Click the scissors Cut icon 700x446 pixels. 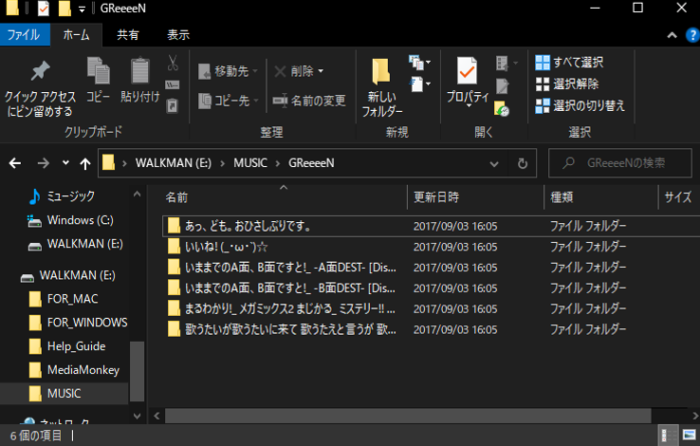coord(173,63)
